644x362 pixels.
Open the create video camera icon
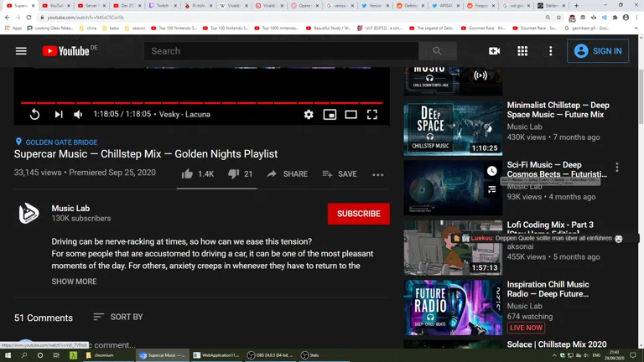point(494,51)
